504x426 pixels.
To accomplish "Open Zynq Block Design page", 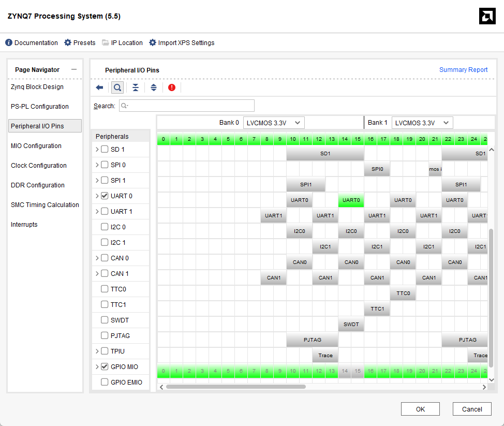I will point(37,87).
